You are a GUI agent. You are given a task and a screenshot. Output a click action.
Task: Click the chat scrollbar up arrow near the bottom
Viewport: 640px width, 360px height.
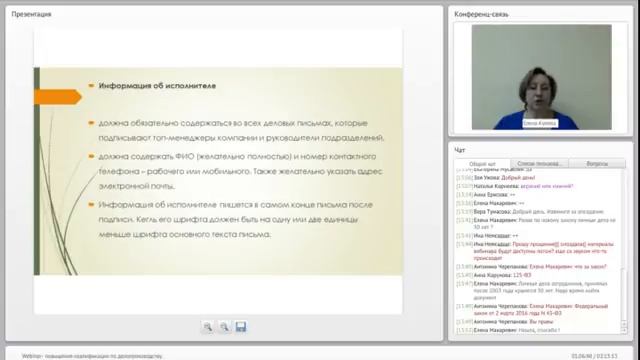(624, 324)
